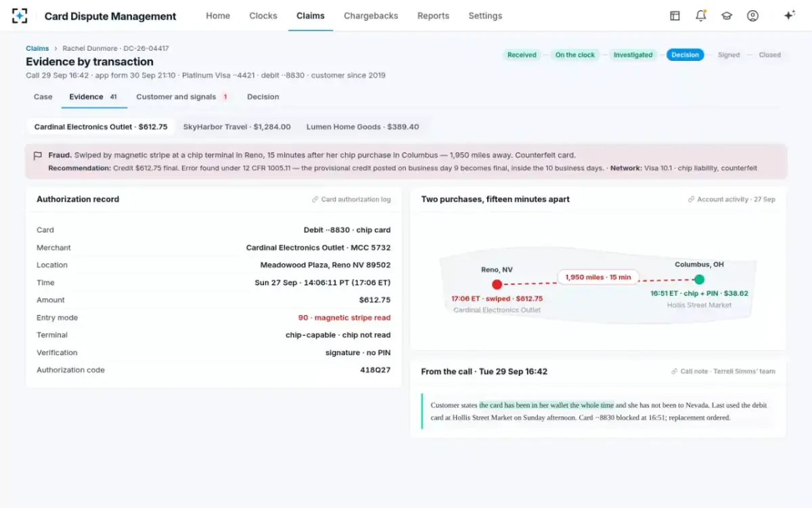Open the Clocks menu

point(263,16)
